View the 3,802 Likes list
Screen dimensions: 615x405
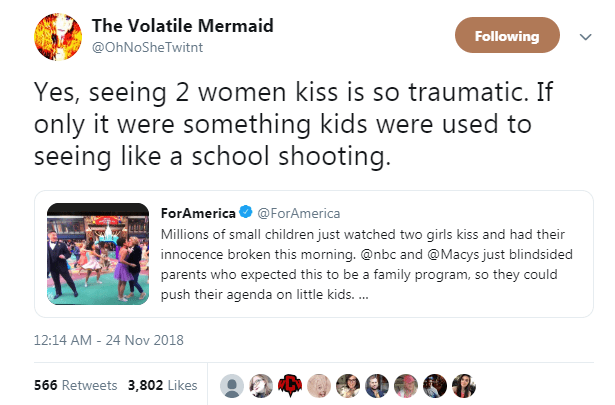(x=160, y=384)
